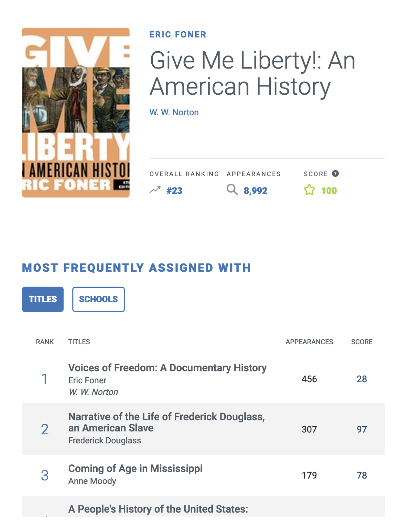
Task: Click the magnifying glass appearances icon
Action: click(232, 190)
